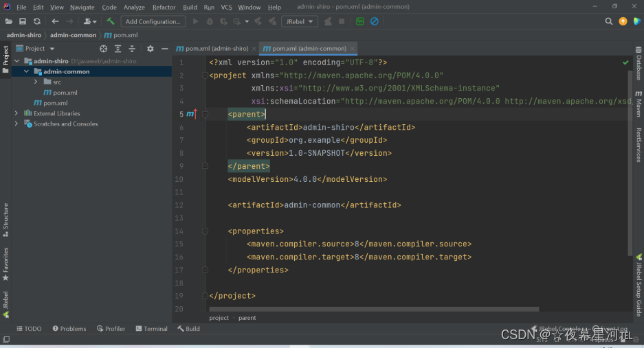Open Project panel gear settings

point(151,49)
